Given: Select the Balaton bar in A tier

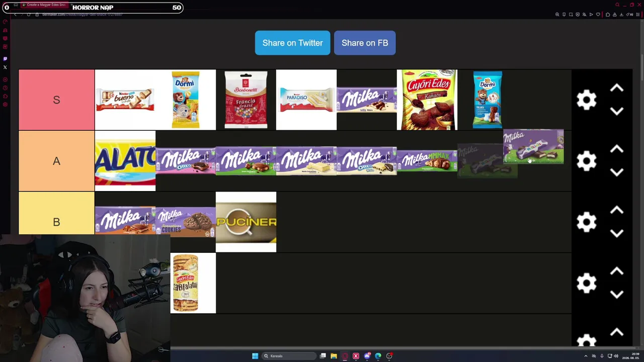Looking at the screenshot, I should [x=125, y=161].
